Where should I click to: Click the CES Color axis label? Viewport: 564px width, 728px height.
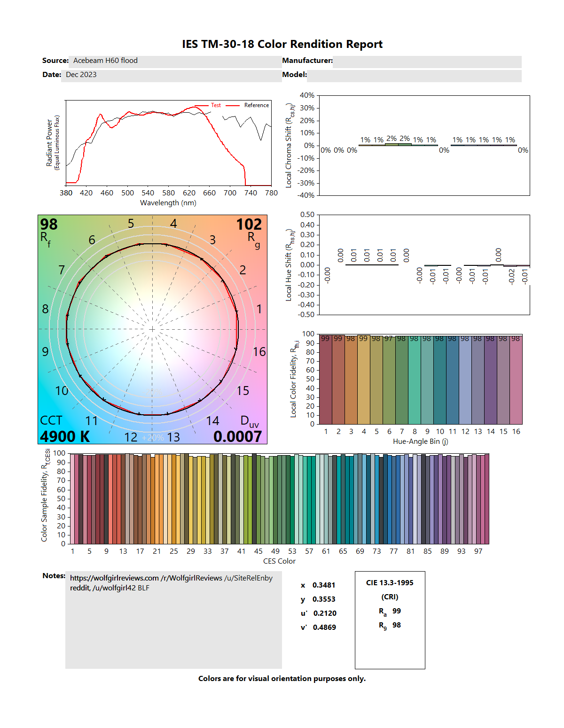[x=279, y=561]
